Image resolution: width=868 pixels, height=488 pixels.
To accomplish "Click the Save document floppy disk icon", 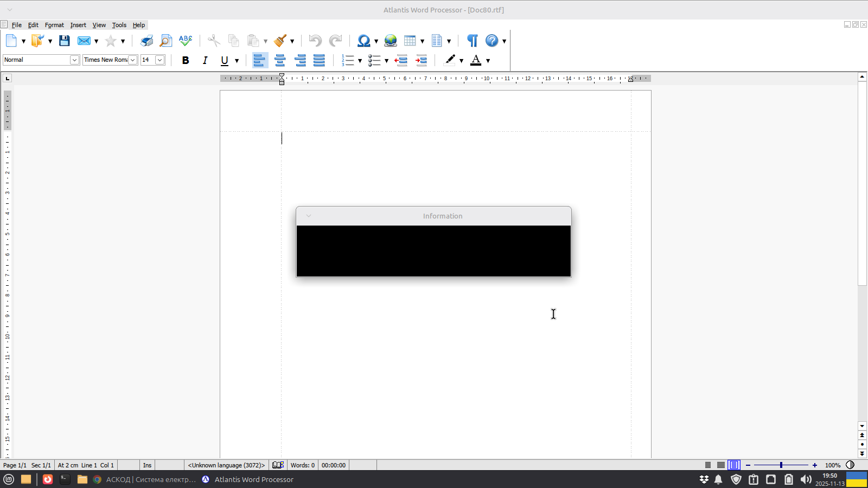I will (x=65, y=41).
